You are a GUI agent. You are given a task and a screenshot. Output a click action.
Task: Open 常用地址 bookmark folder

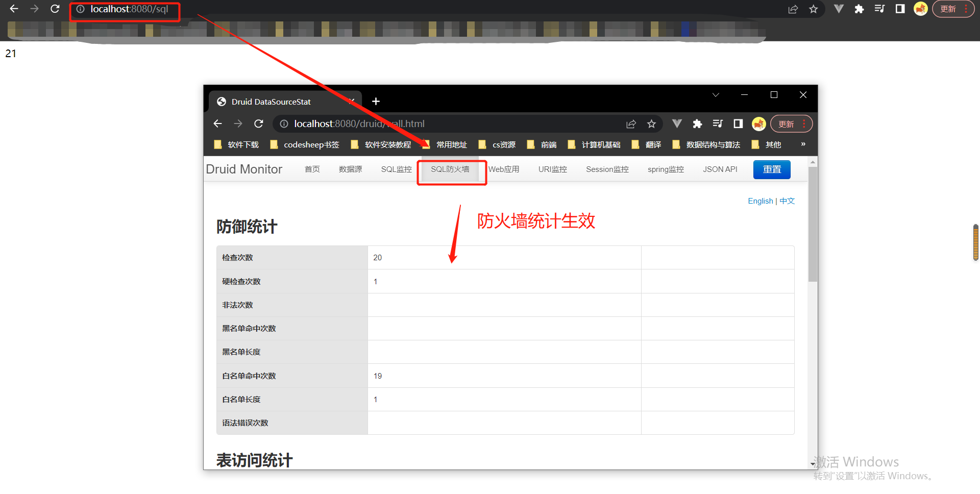445,145
